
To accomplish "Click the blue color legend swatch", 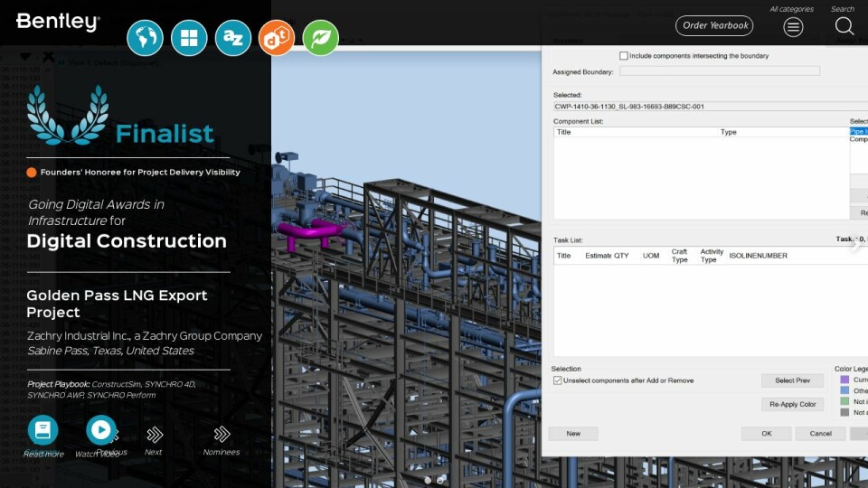I will pos(844,390).
